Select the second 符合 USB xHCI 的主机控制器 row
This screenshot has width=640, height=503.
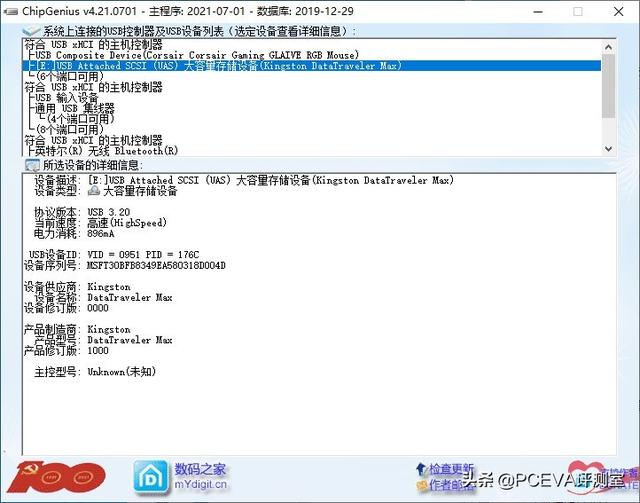93,87
